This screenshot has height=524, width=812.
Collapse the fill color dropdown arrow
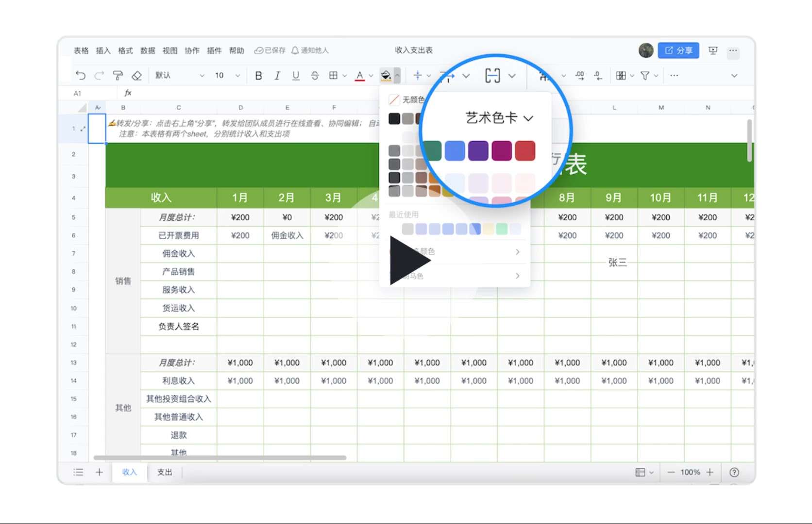(397, 76)
